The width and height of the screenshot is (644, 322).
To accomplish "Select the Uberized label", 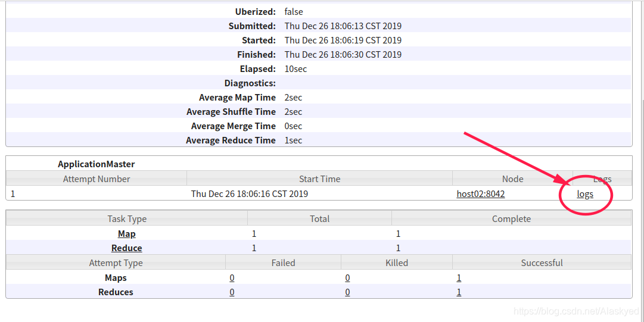I will pyautogui.click(x=256, y=12).
